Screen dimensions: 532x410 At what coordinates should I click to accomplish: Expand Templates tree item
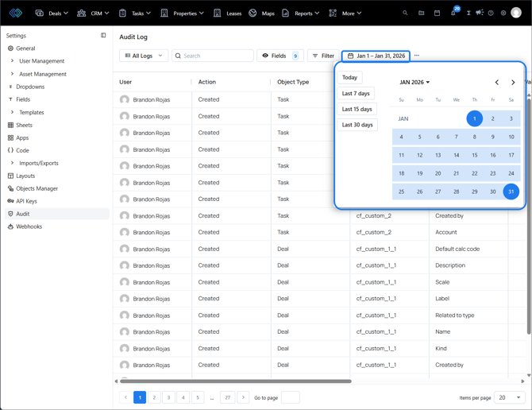click(12, 112)
